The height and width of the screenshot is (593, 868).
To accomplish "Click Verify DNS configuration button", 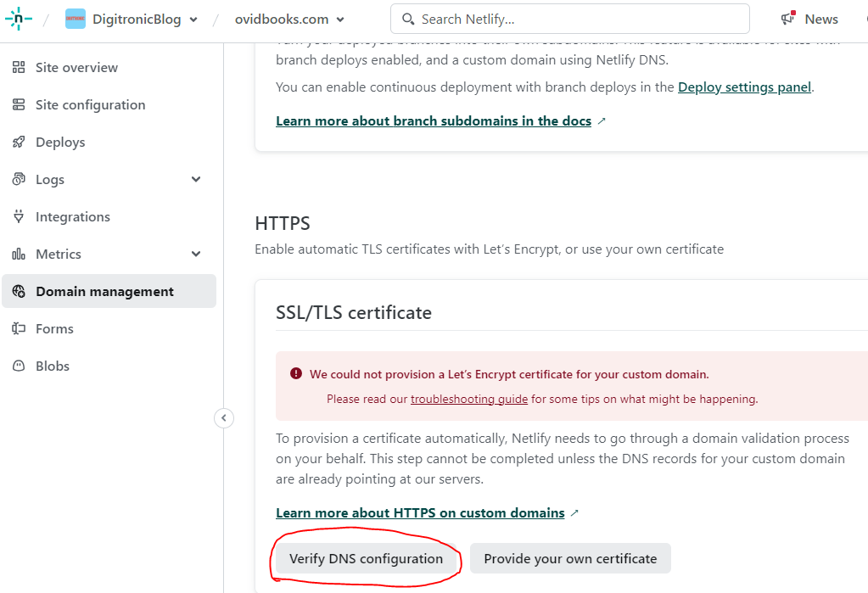I will [366, 559].
